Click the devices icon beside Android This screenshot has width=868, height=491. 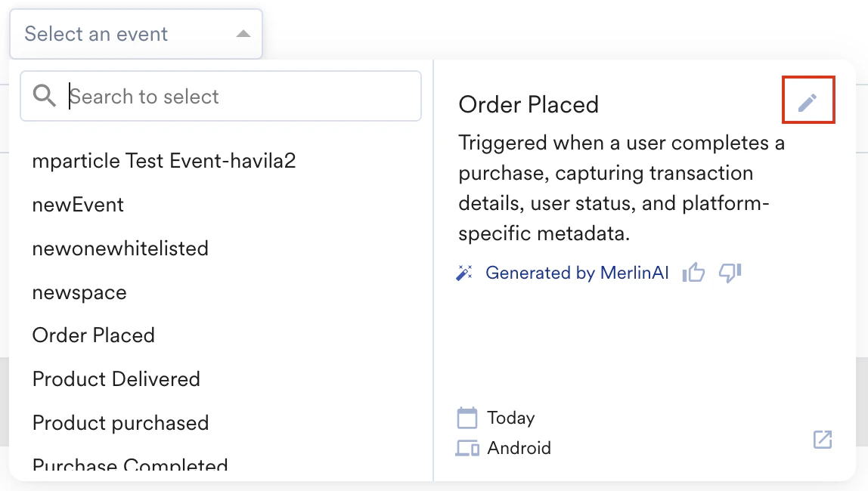pos(467,448)
